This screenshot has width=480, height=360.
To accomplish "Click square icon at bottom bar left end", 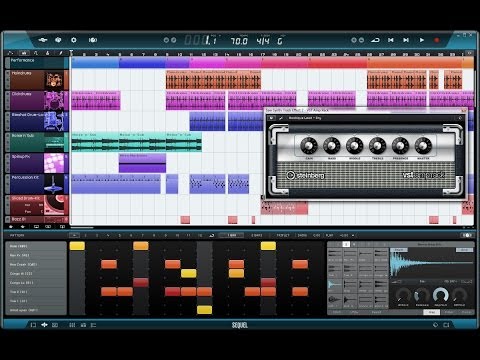I will click(x=33, y=325).
